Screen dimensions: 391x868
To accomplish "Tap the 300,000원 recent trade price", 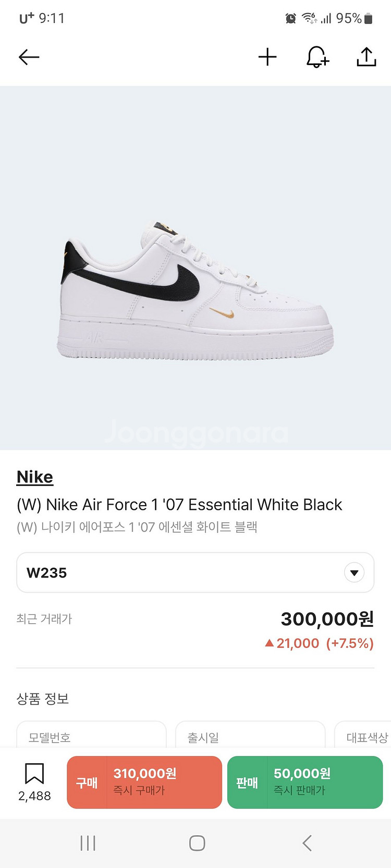I will (x=327, y=619).
